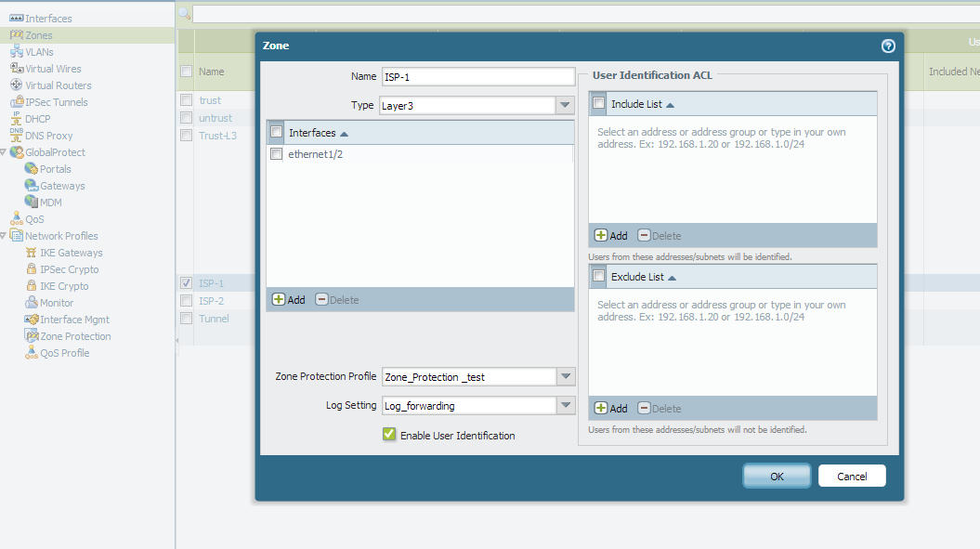Sort Include List column arrow

[670, 105]
